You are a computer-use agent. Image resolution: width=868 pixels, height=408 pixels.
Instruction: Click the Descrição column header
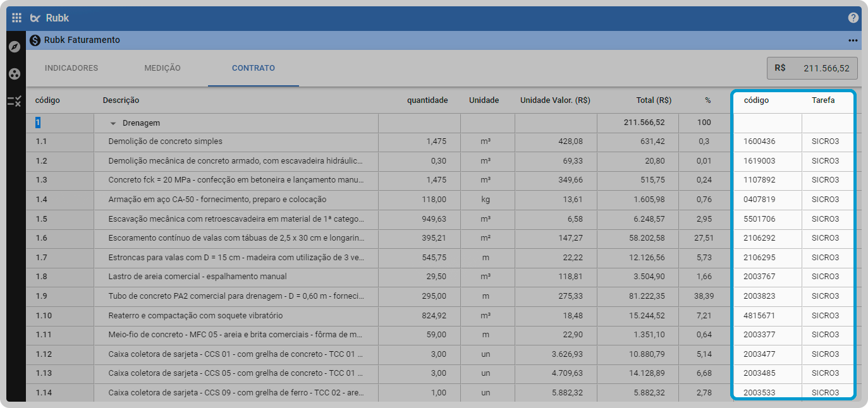pos(121,100)
